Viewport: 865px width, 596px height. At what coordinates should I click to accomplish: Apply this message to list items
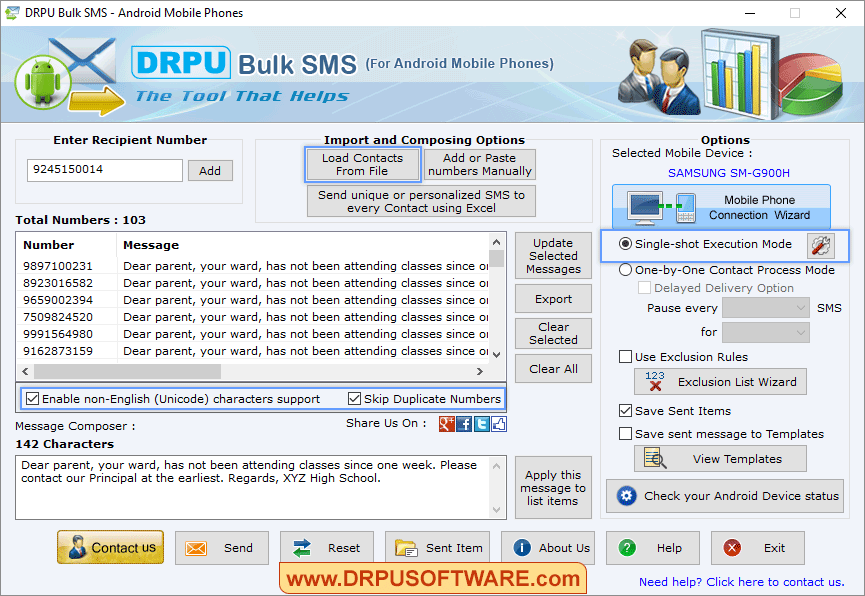(x=553, y=488)
